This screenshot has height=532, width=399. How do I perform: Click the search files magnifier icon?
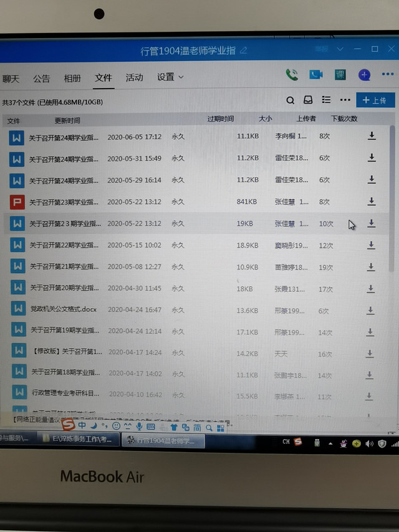[x=291, y=100]
